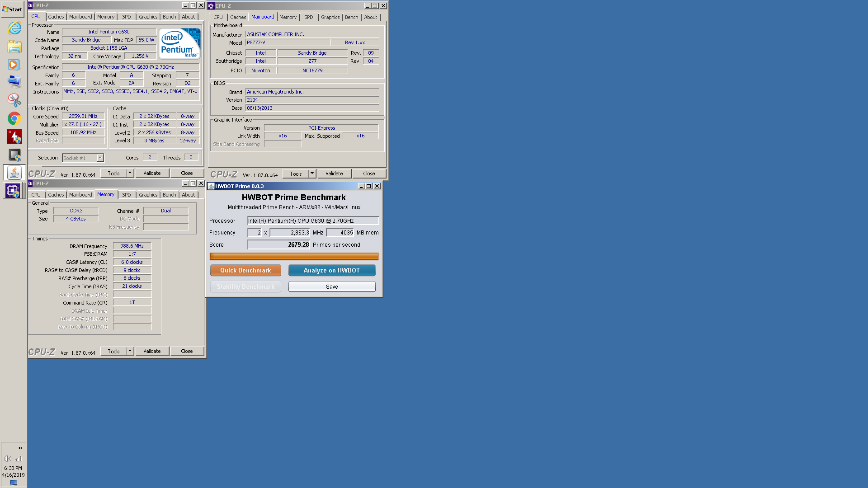The height and width of the screenshot is (488, 868).
Task: Open the volume speaker tray icon
Action: pos(7,459)
